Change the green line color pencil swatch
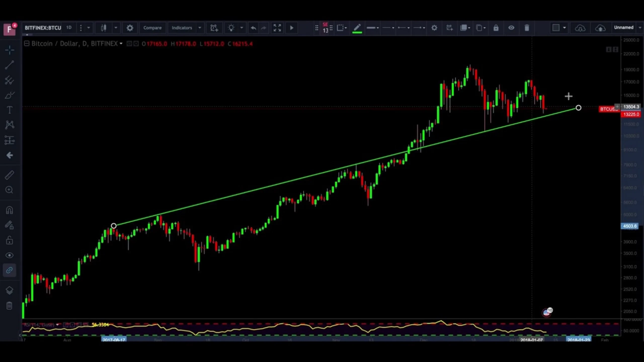This screenshot has height=362, width=644. pyautogui.click(x=357, y=28)
